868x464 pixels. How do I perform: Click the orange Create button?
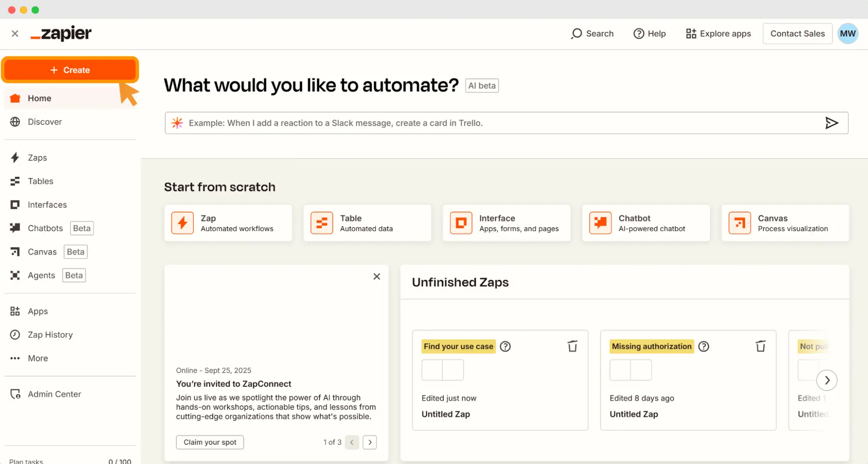click(x=70, y=70)
